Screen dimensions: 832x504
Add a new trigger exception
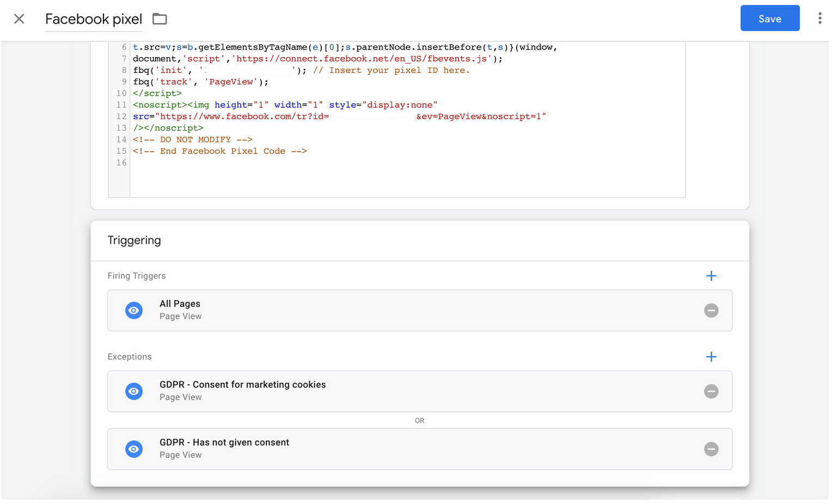click(711, 357)
